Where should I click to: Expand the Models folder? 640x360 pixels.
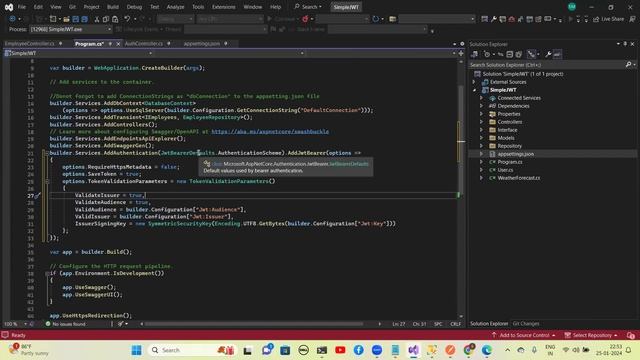tap(481, 138)
